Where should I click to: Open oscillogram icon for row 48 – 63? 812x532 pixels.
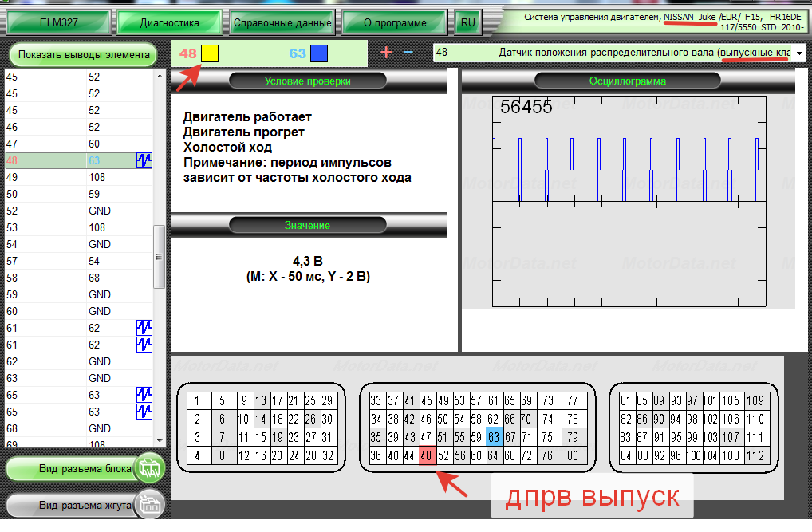(144, 160)
